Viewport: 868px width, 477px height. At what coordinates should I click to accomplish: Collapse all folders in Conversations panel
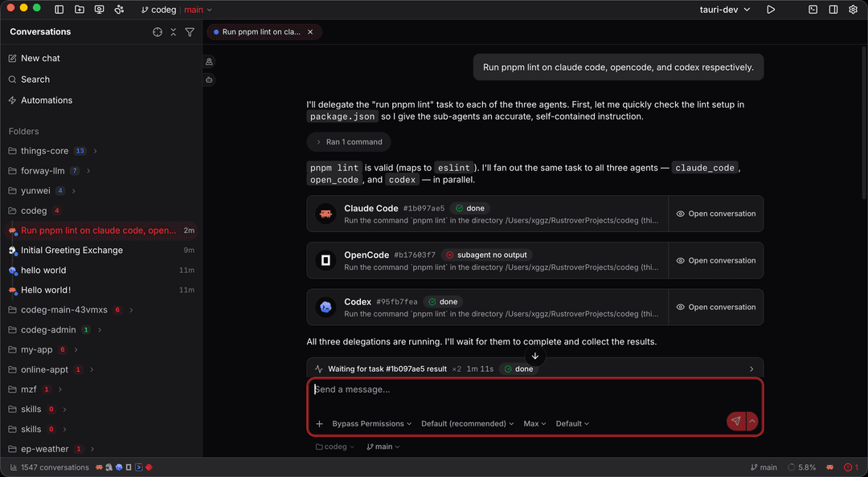(174, 32)
